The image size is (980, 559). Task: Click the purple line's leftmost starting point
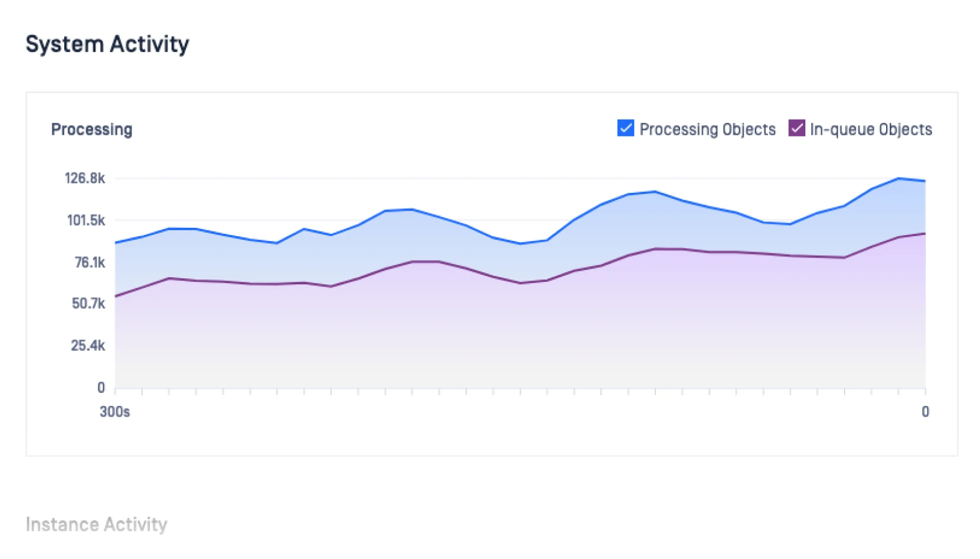[x=116, y=296]
